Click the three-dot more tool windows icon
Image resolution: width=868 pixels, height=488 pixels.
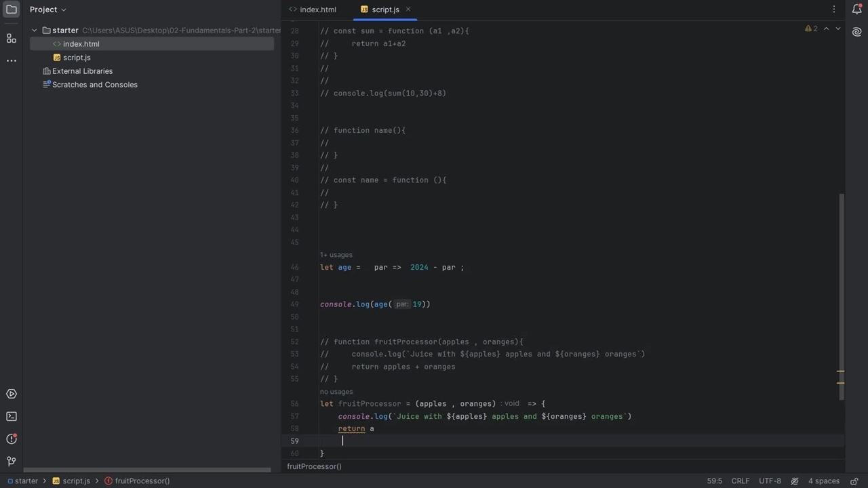[12, 61]
